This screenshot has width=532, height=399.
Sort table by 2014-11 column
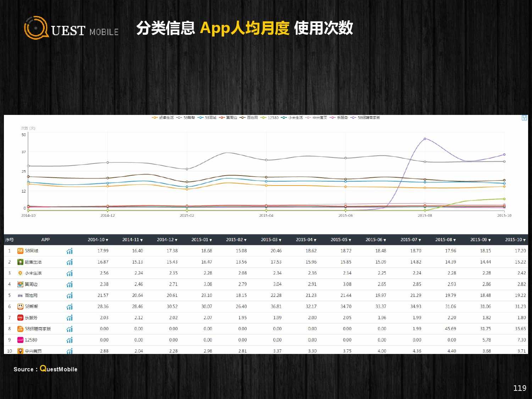[132, 240]
